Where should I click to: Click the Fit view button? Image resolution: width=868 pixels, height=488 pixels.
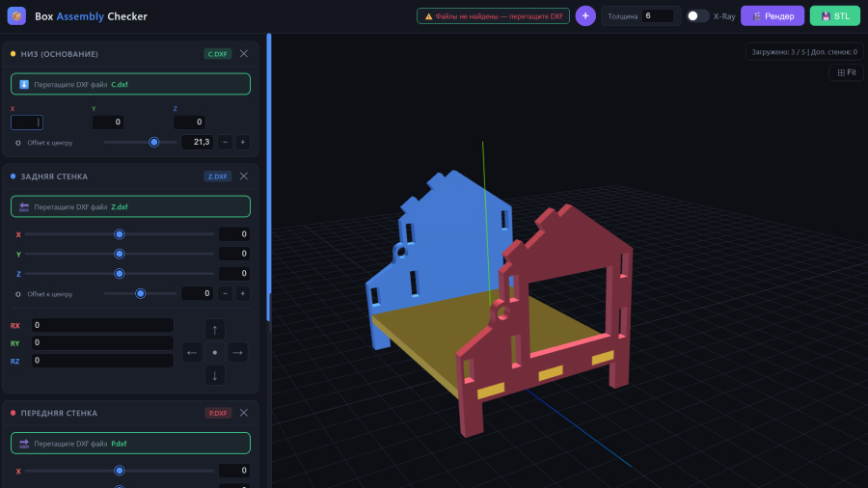846,72
